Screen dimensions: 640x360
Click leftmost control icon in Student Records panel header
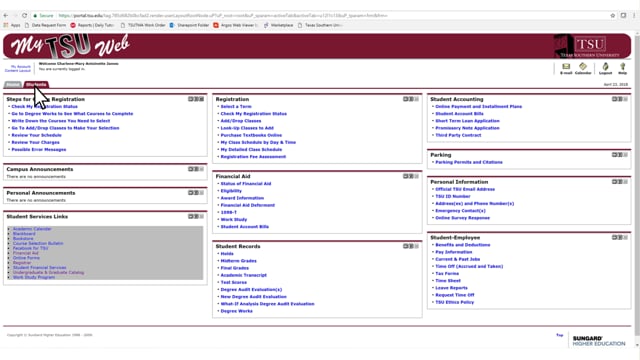tap(405, 246)
